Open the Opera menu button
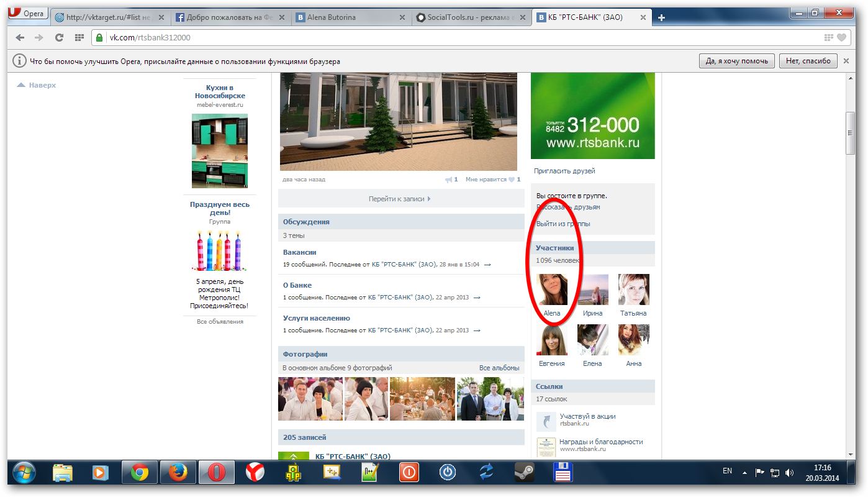Screen dimensions: 868x497 pyautogui.click(x=29, y=13)
